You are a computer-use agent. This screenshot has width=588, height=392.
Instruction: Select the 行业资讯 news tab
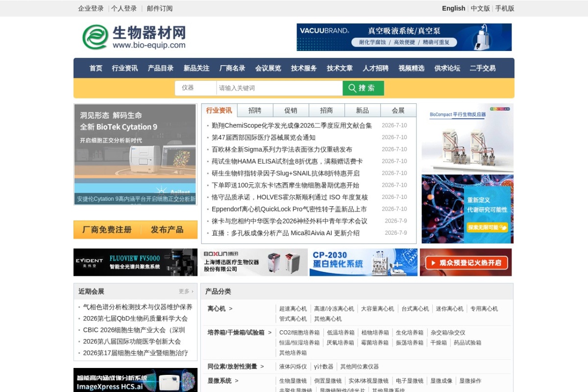219,110
